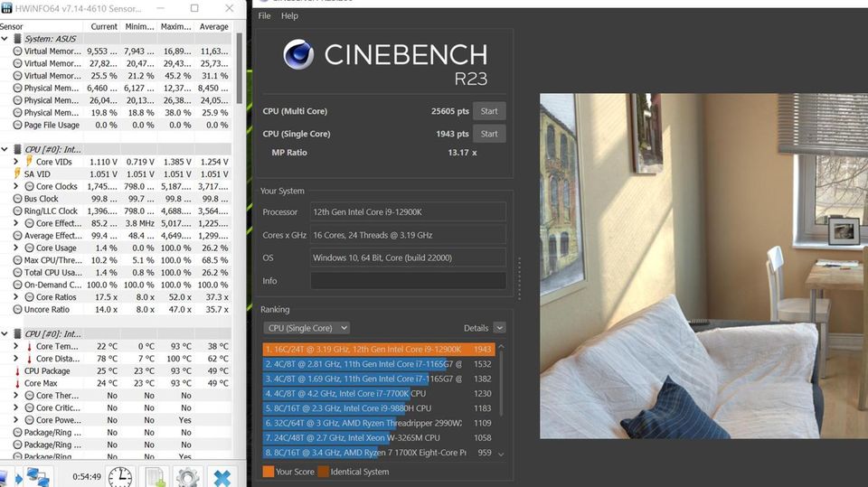Start the CPU (Multi Core) test
This screenshot has width=868, height=487.
(489, 111)
